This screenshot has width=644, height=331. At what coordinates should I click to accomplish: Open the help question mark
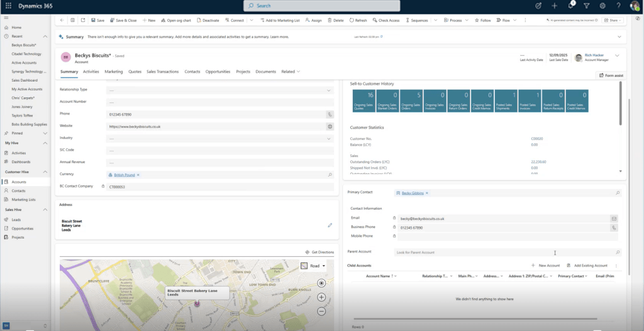tap(619, 6)
